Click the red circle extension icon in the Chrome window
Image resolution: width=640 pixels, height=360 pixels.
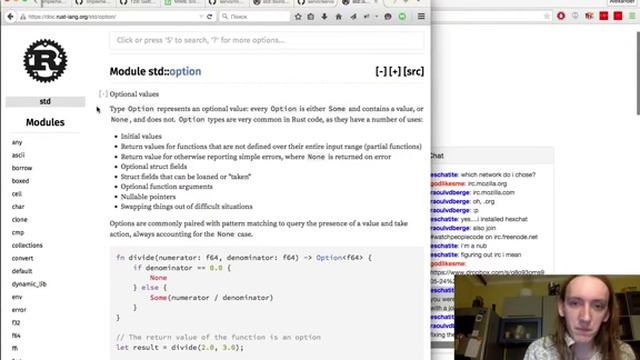[x=561, y=16]
